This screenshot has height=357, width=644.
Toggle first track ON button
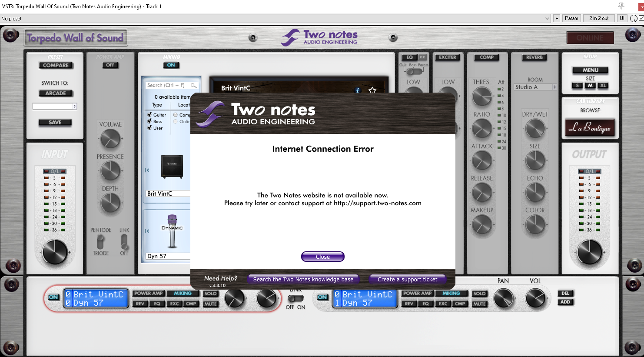tap(53, 297)
